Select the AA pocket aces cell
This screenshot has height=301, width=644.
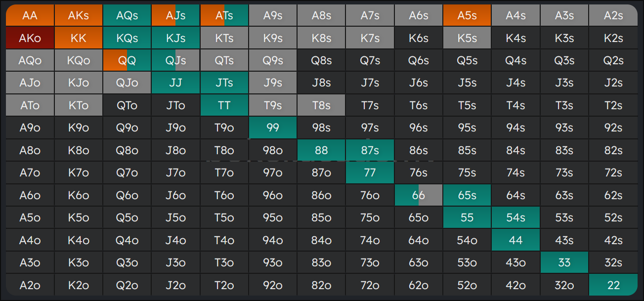(x=30, y=15)
